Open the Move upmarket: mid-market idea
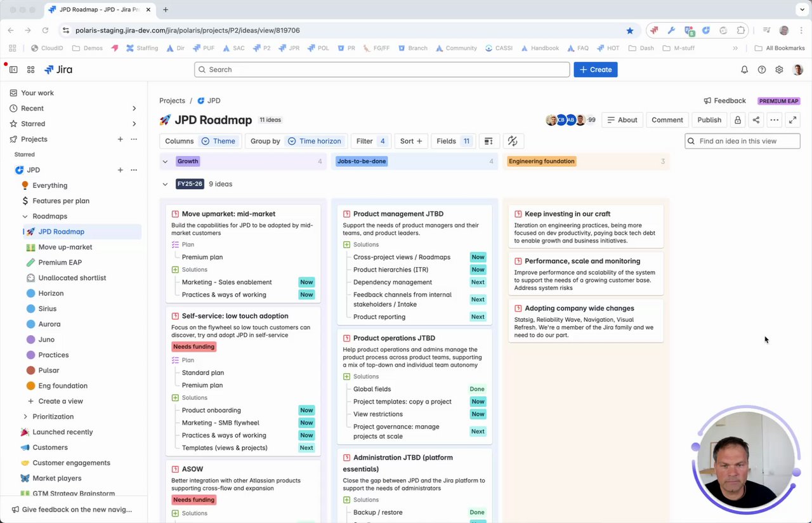Viewport: 812px width, 523px height. [x=228, y=214]
